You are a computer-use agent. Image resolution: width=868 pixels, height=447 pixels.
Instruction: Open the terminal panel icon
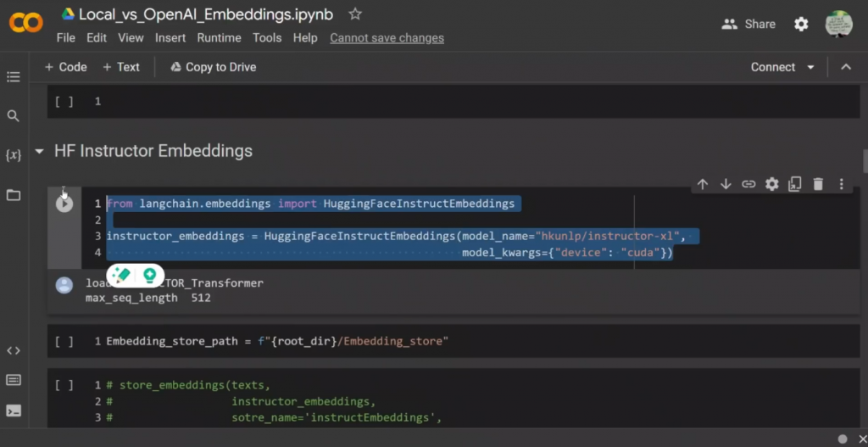[x=13, y=411]
